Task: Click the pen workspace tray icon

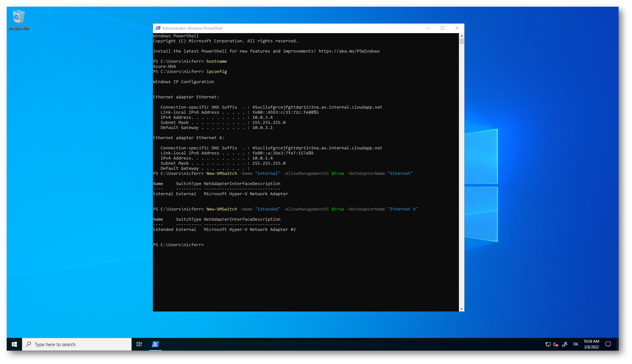Action: [x=565, y=344]
